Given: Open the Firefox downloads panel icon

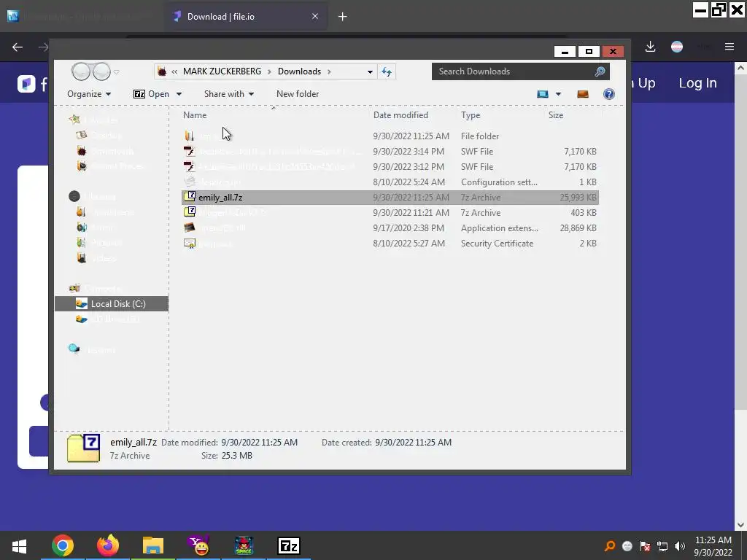Looking at the screenshot, I should tap(650, 47).
